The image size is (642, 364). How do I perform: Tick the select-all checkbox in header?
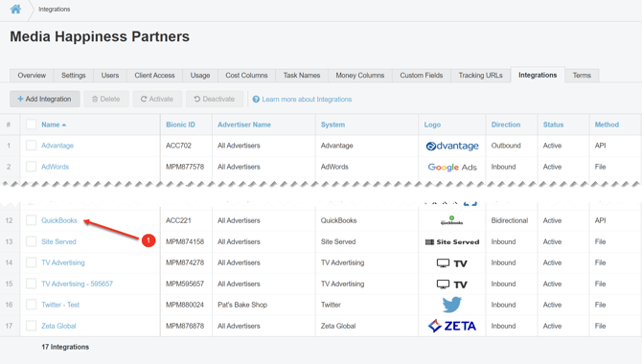point(31,125)
